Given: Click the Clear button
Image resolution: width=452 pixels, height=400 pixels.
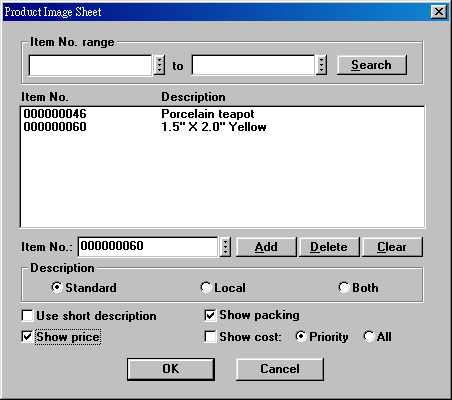Looking at the screenshot, I should tap(392, 247).
